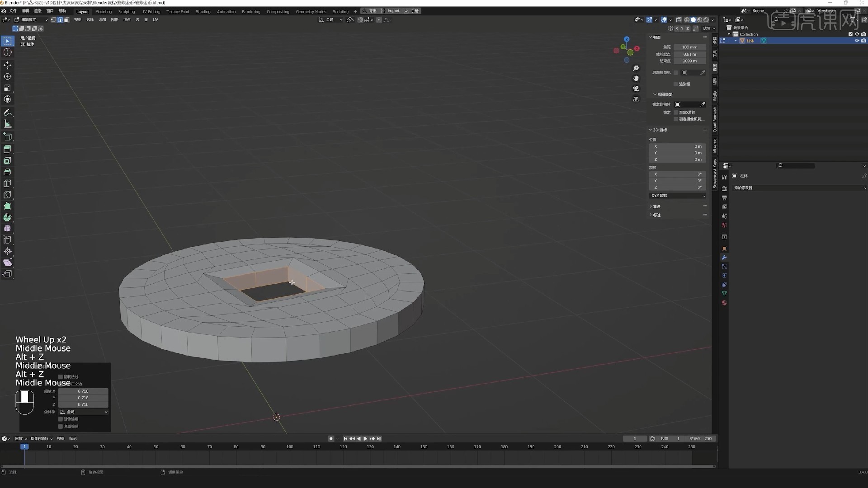Enable vertex select mode

pos(53,20)
